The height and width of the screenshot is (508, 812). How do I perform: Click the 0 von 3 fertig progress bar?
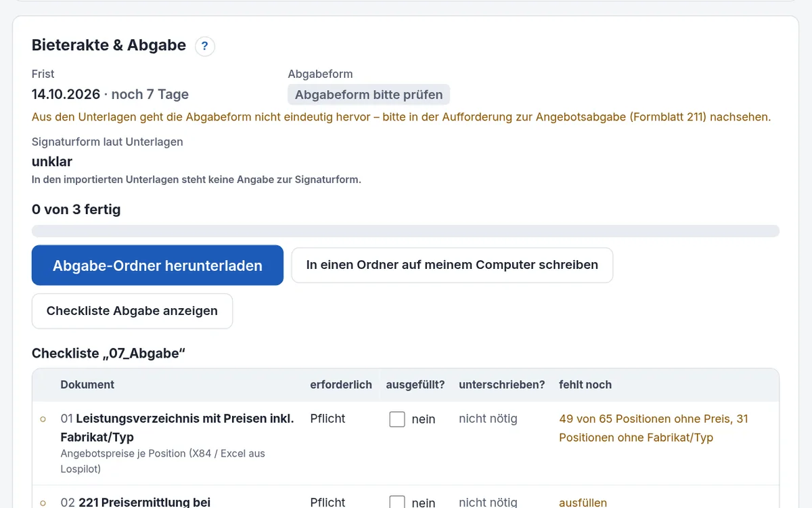(405, 231)
